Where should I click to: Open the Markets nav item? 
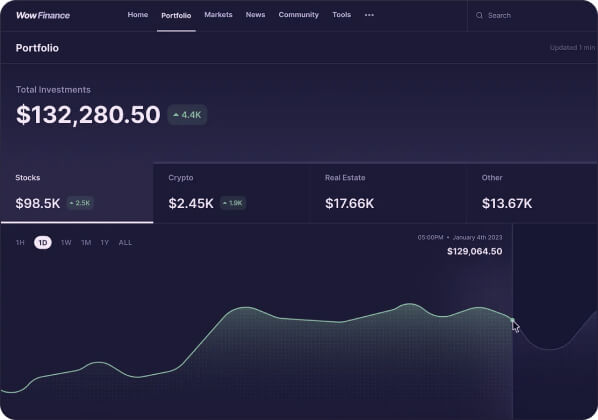pos(218,15)
